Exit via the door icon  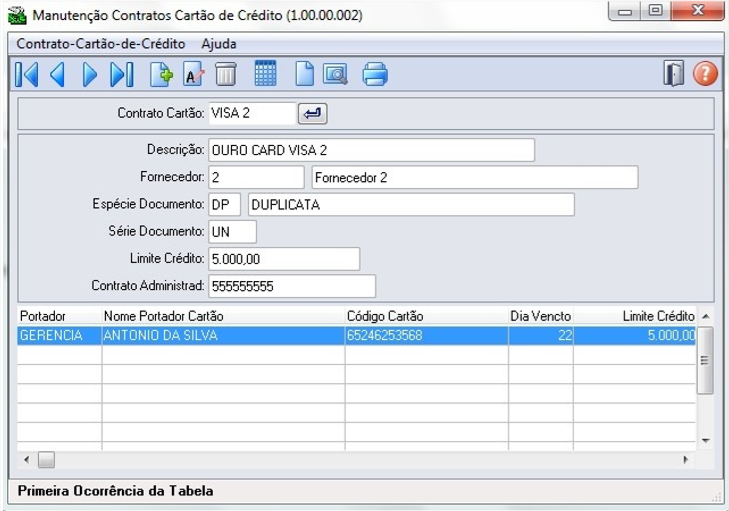[x=674, y=73]
